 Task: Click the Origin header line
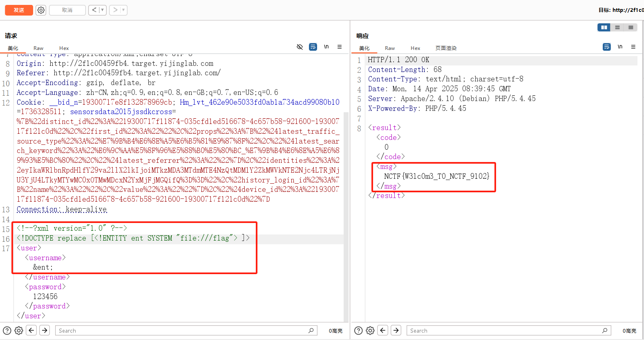pos(115,63)
